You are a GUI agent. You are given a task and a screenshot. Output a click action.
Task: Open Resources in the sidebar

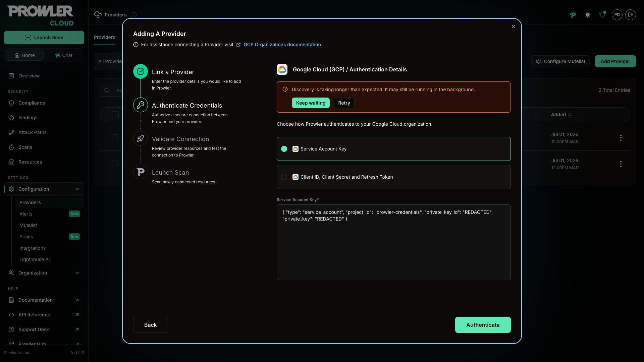click(44, 162)
